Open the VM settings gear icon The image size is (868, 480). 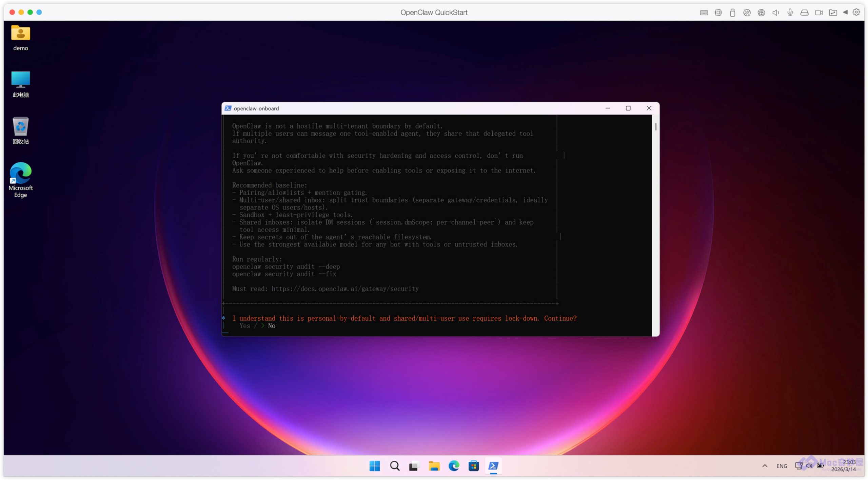coord(856,12)
